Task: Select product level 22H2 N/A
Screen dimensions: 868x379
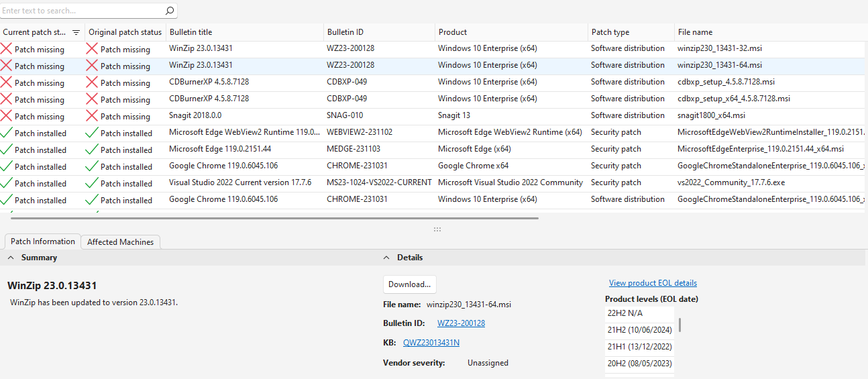Action: (639, 313)
